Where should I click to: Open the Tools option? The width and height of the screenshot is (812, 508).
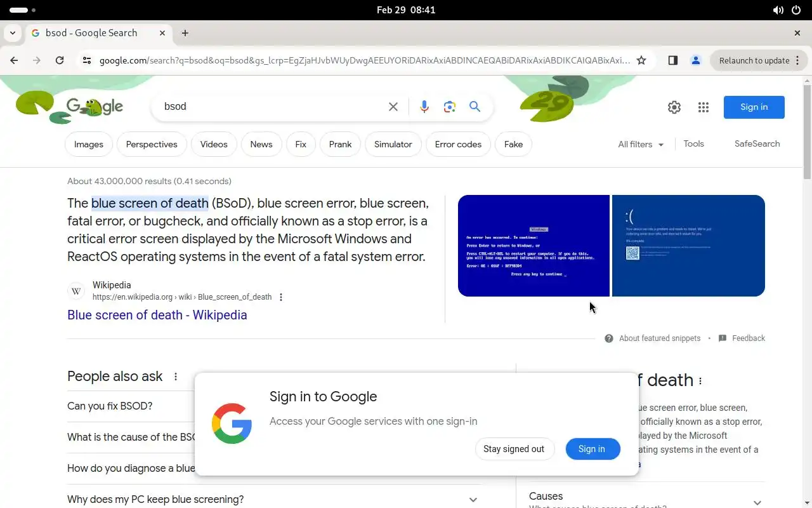693,144
